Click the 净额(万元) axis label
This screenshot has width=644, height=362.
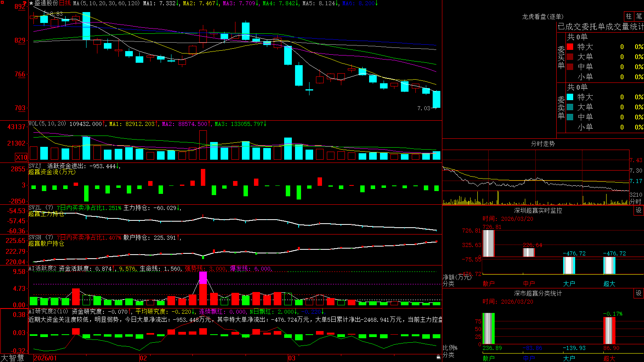(x=457, y=277)
